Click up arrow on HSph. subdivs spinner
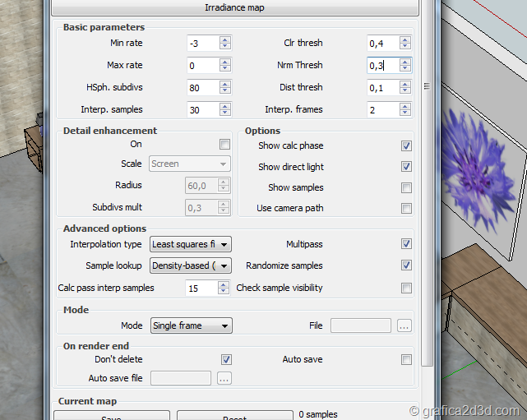Image resolution: width=527 pixels, height=420 pixels. 225,84
